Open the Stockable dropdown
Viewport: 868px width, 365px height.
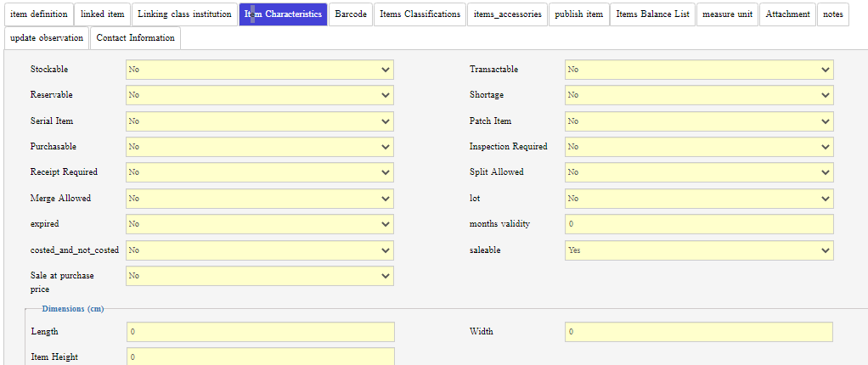[259, 70]
